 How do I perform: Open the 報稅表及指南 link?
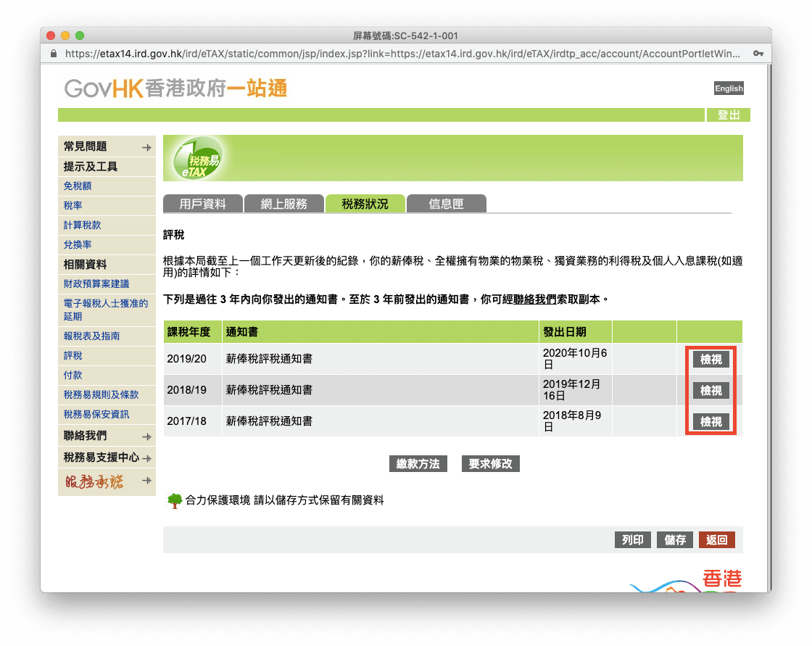91,336
